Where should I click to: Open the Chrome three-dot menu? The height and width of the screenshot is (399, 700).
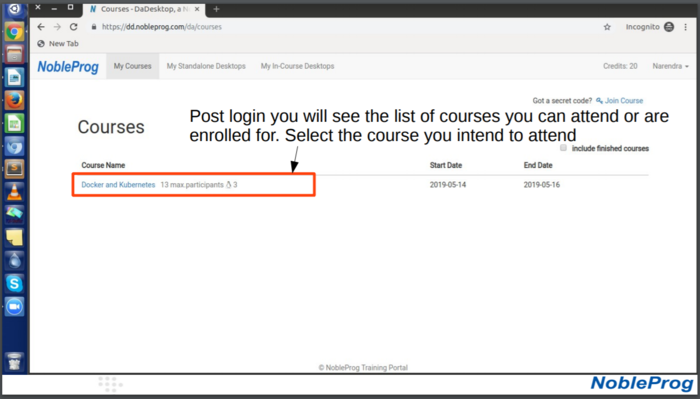coord(686,27)
